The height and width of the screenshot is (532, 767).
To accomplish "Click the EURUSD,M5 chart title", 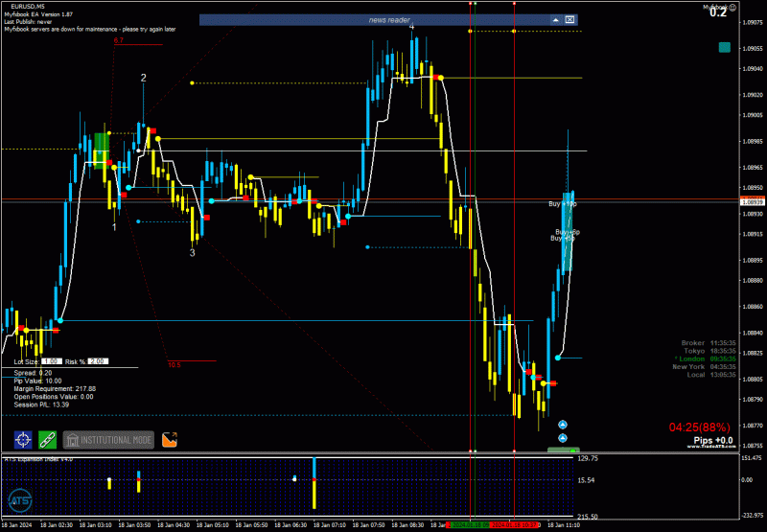I will [x=26, y=7].
